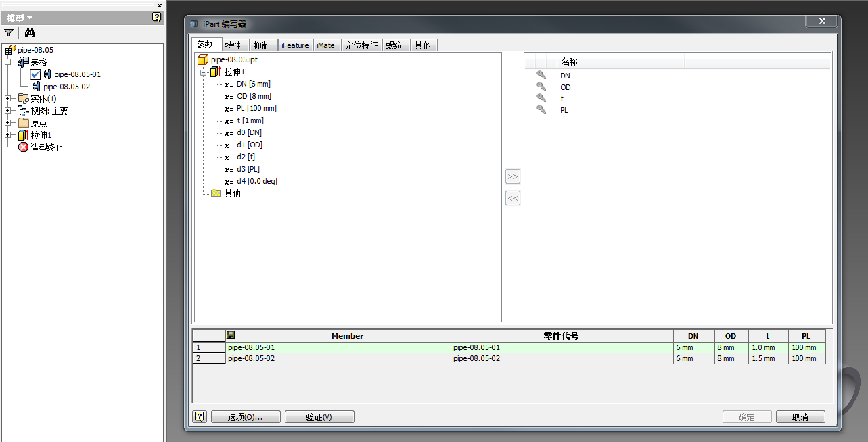Select the t cell of pipe-08.05-02 row
Viewport: 868px width, 442px height.
[768, 359]
